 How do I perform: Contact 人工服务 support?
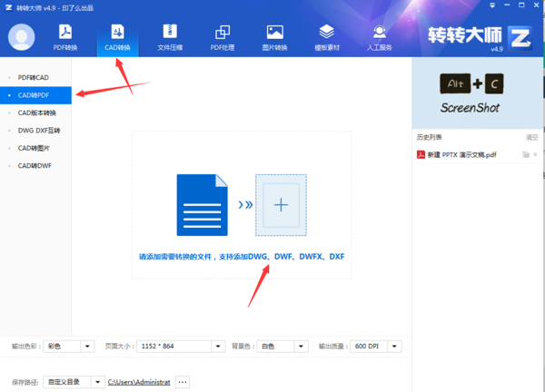379,37
